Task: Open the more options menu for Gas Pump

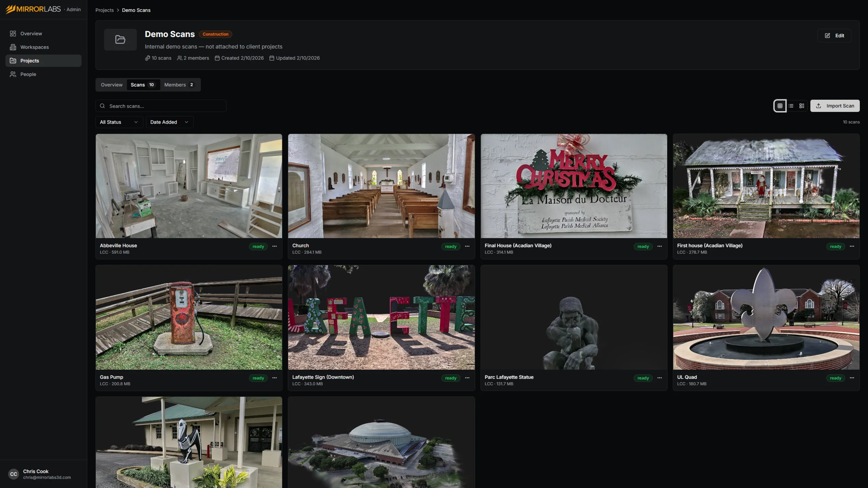Action: pyautogui.click(x=274, y=378)
